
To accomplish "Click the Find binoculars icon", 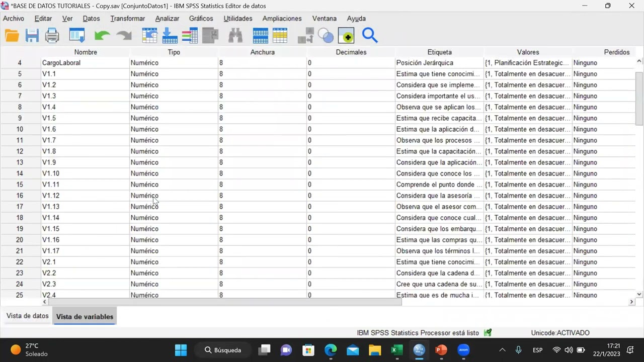I will [235, 36].
